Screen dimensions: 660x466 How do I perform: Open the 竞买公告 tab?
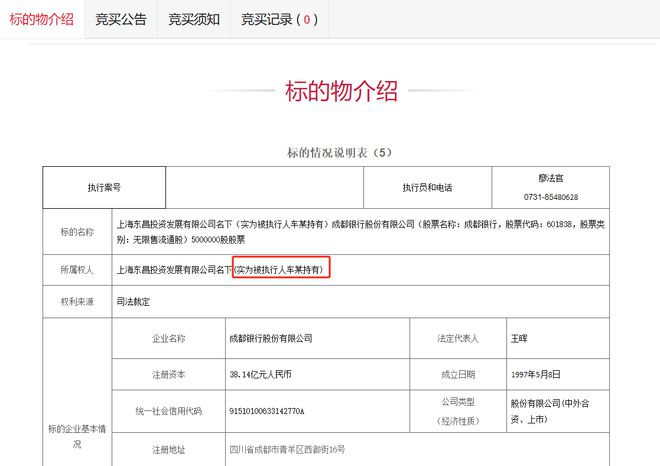coord(121,19)
